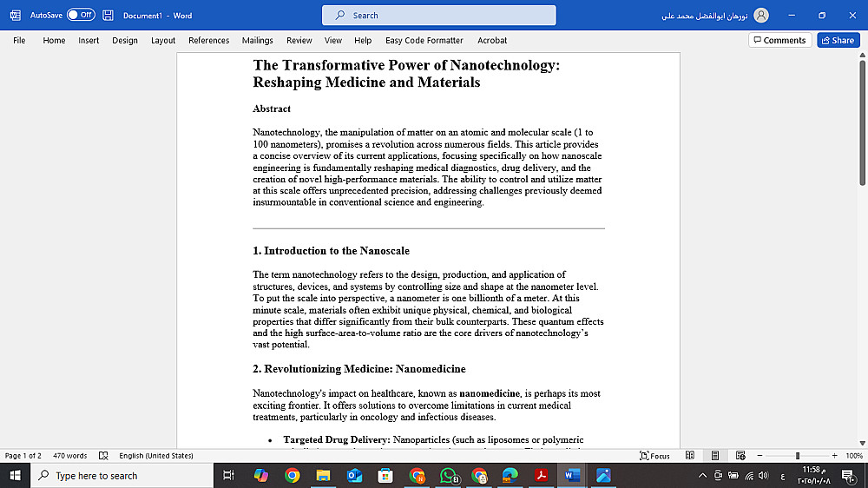
Task: Open File Explorer from the taskbar
Action: point(323,475)
